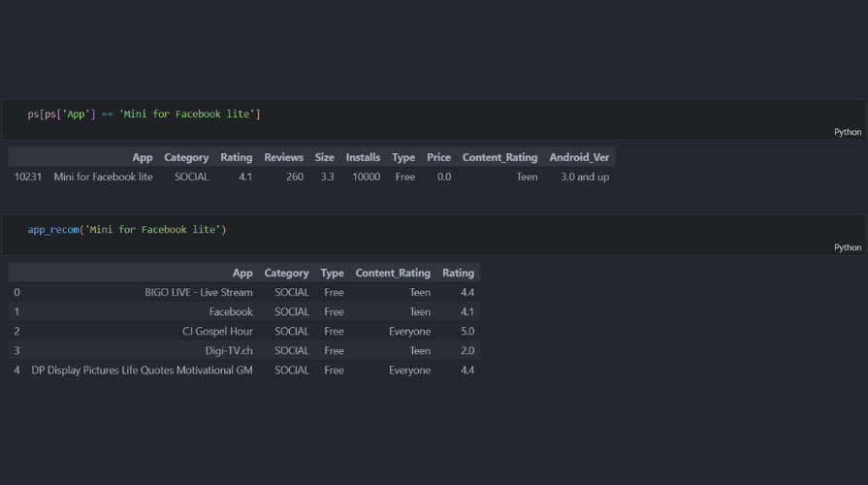Image resolution: width=868 pixels, height=485 pixels.
Task: Click the 'Android_Ver' column header
Action: click(579, 157)
